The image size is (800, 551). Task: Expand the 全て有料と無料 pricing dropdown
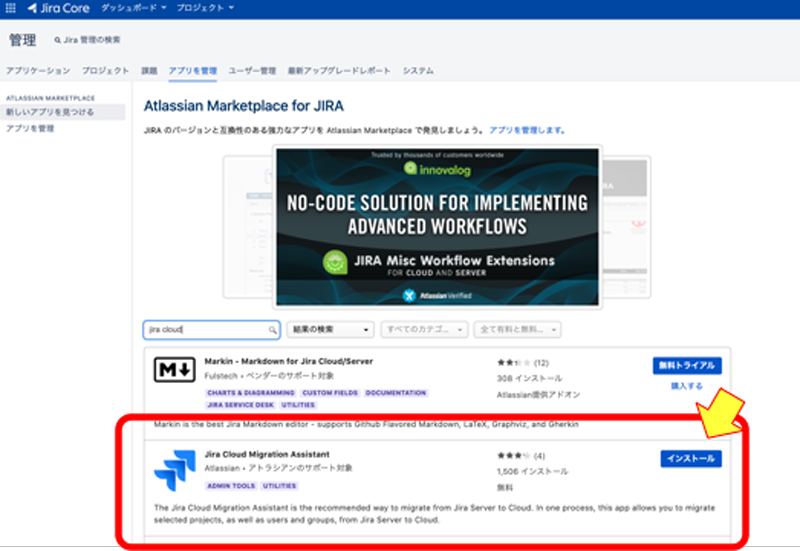click(x=517, y=330)
